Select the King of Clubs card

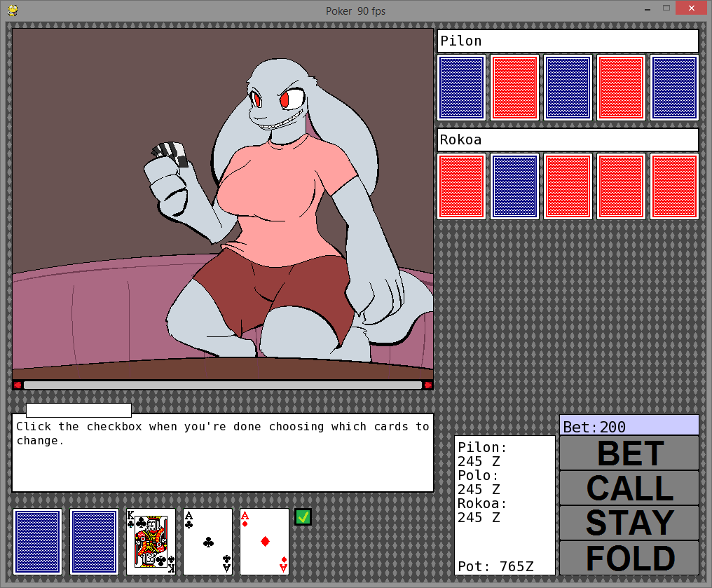151,542
